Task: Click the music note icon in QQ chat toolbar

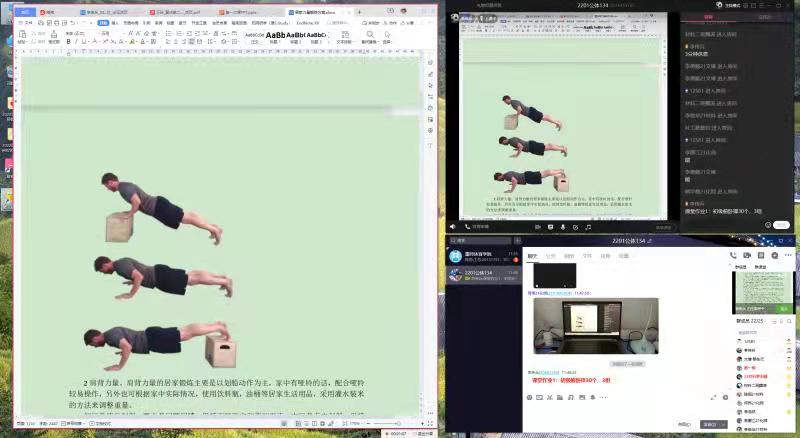Action: pyautogui.click(x=571, y=397)
